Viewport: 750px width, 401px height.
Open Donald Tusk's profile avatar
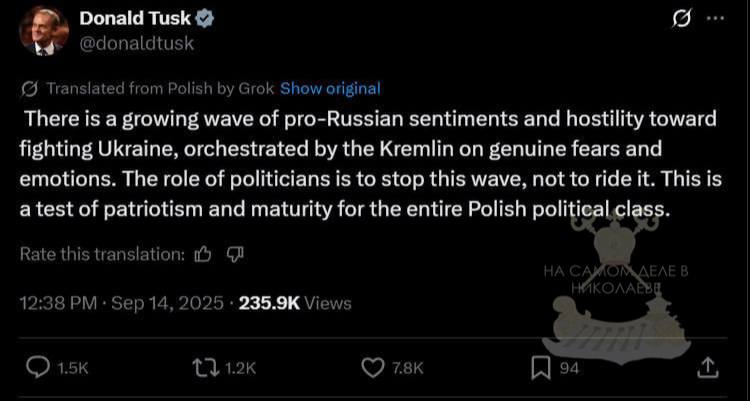44,31
